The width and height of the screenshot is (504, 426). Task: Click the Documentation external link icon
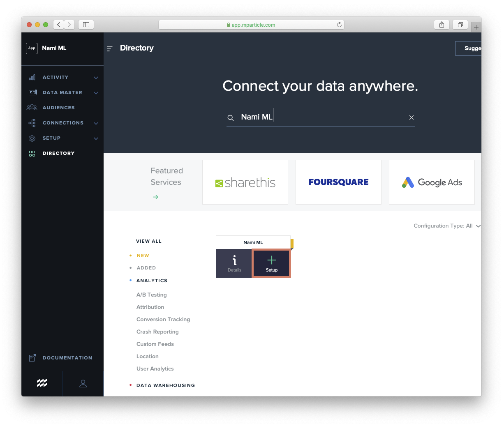[32, 358]
